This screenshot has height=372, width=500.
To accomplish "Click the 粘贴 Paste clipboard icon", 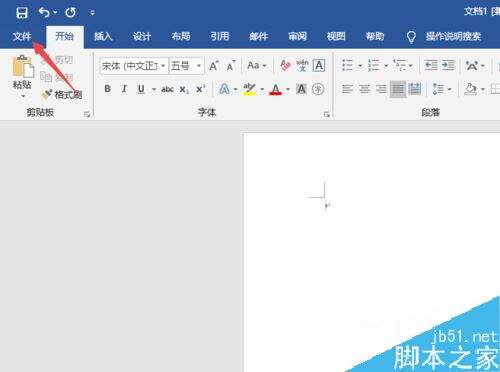I will point(23,66).
